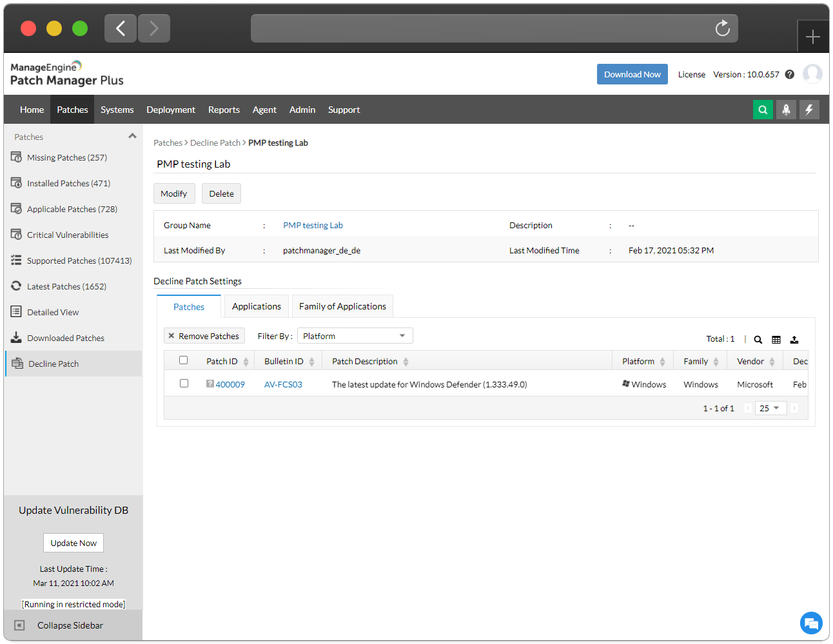Click the Detailed View sidebar icon
The width and height of the screenshot is (833, 644).
click(17, 311)
